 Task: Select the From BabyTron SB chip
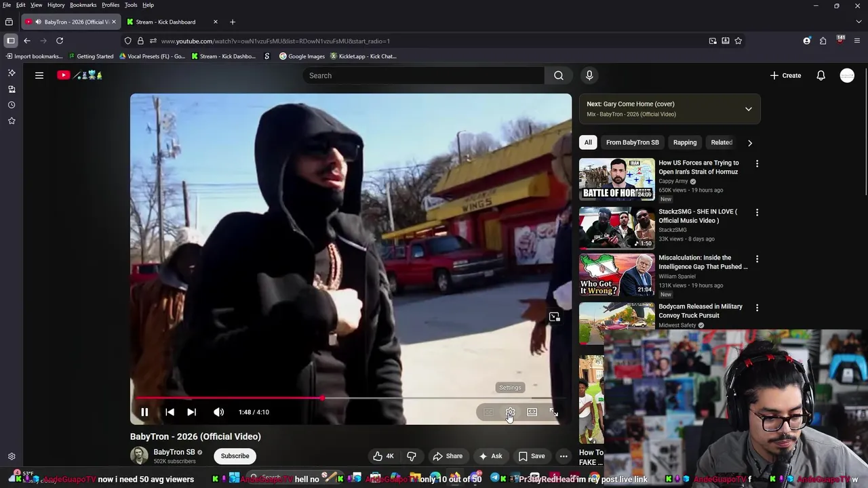pos(632,142)
